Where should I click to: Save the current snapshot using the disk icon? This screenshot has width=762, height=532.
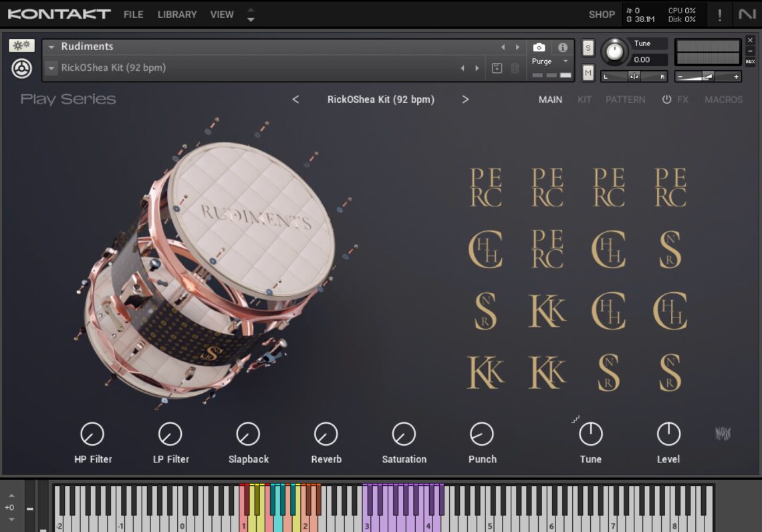(497, 68)
